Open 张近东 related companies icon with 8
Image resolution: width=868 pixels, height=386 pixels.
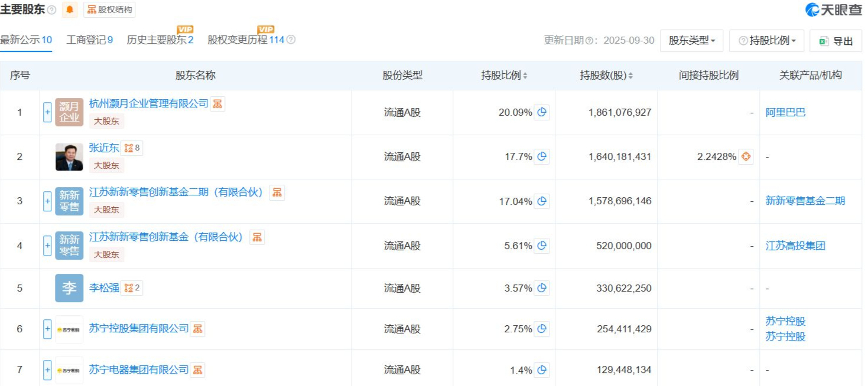[x=132, y=148]
